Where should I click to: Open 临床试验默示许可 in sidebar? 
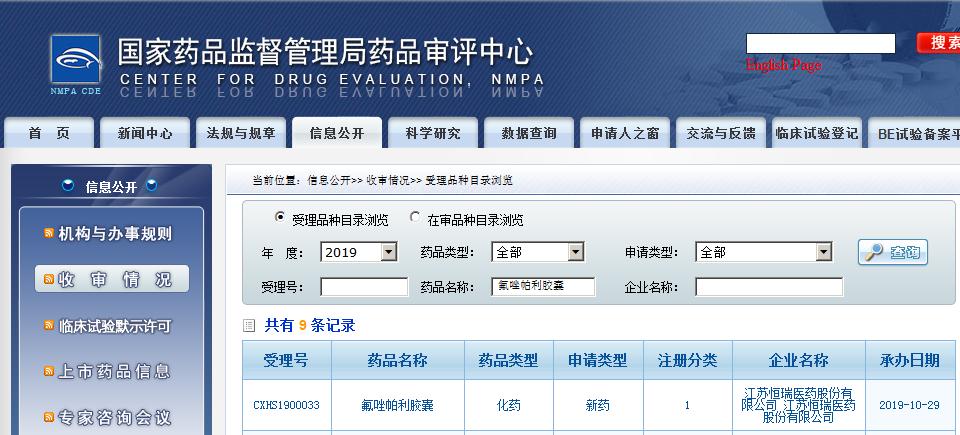click(x=114, y=326)
